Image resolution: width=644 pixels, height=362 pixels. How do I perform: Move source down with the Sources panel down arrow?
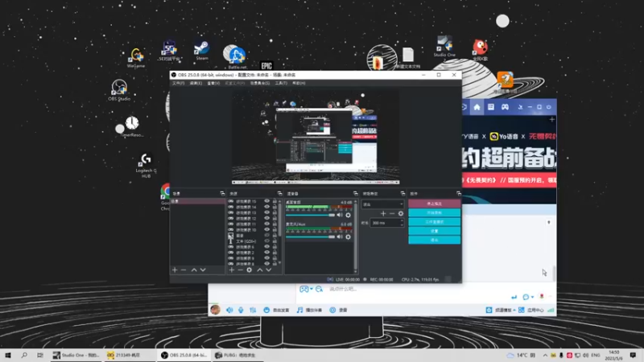pyautogui.click(x=269, y=269)
